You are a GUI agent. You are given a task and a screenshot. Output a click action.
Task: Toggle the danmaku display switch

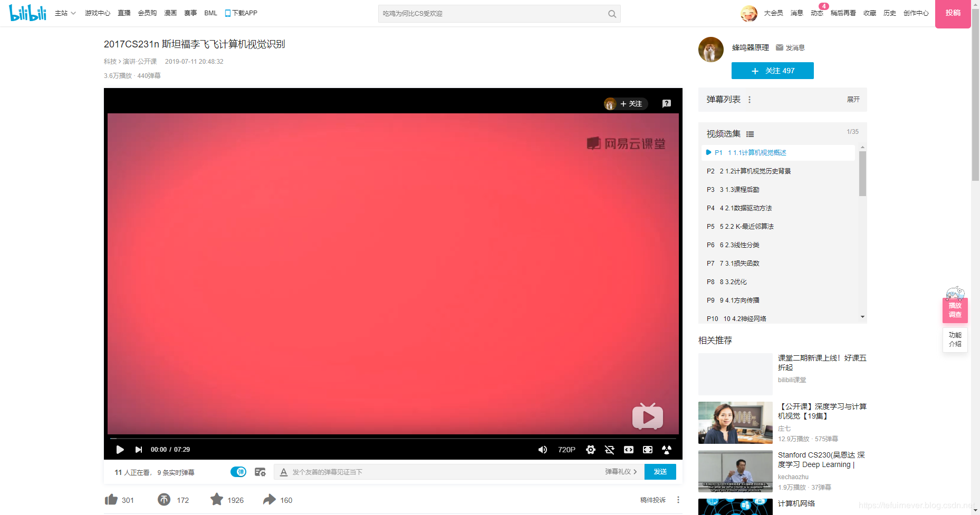238,472
